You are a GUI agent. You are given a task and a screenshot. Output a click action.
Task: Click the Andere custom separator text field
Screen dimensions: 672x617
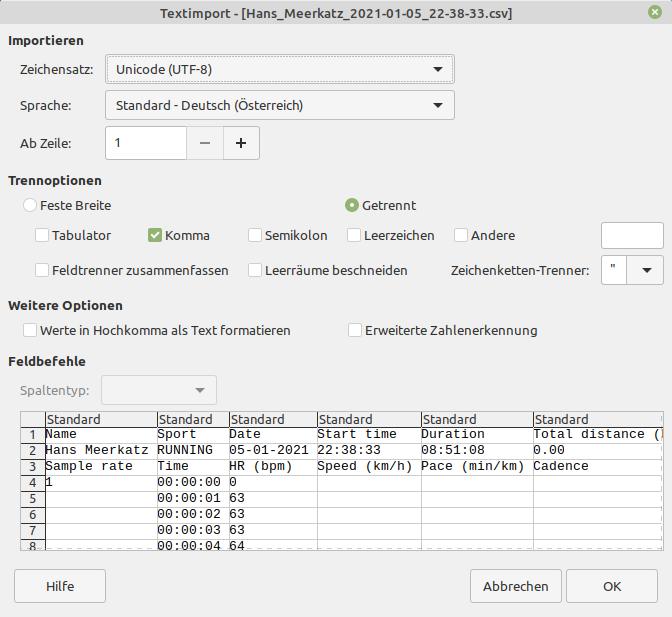(632, 235)
